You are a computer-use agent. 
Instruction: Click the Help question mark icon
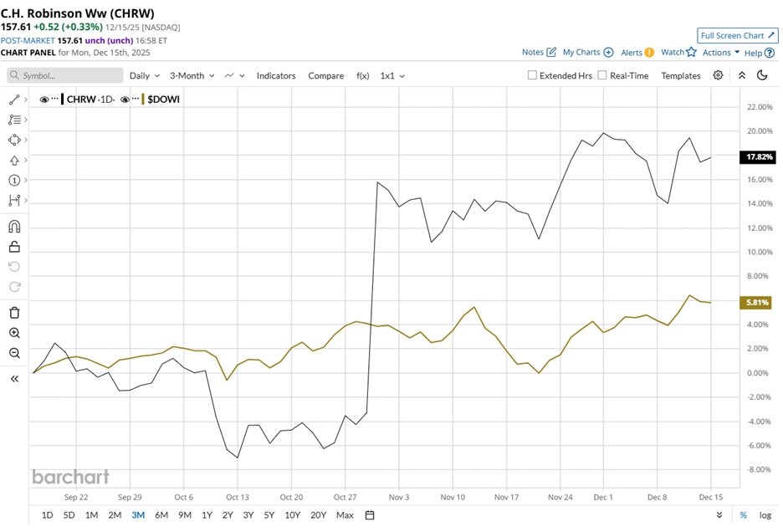pyautogui.click(x=770, y=53)
